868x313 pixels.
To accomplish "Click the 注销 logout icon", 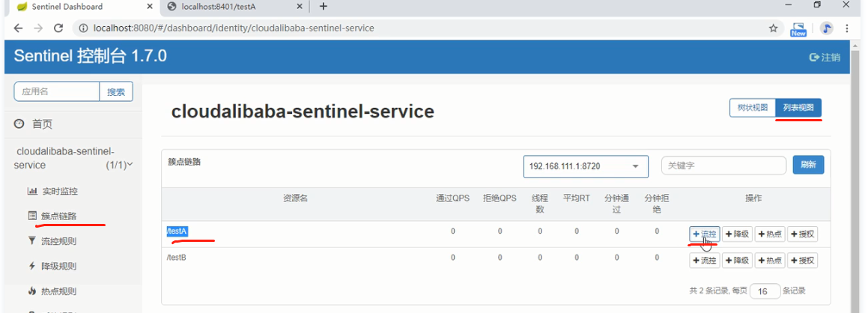I will pos(825,57).
